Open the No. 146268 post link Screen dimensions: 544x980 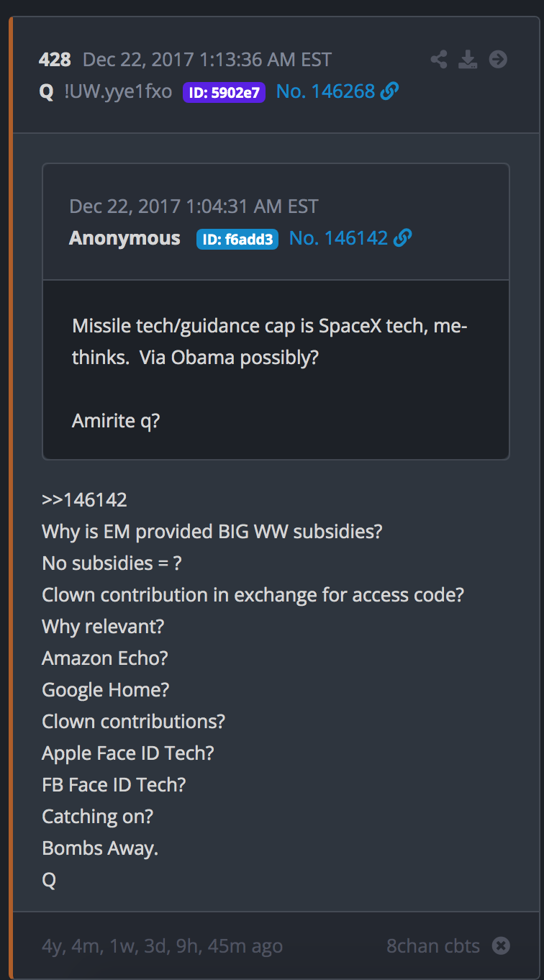[325, 91]
